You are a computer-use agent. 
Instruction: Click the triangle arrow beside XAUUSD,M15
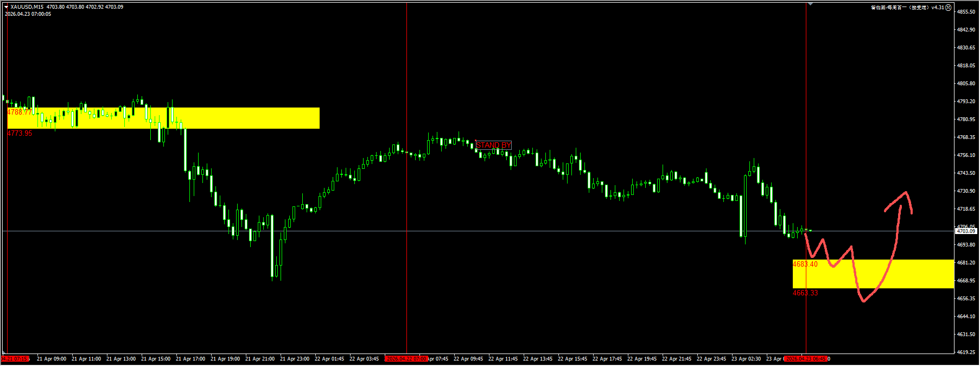[7, 7]
